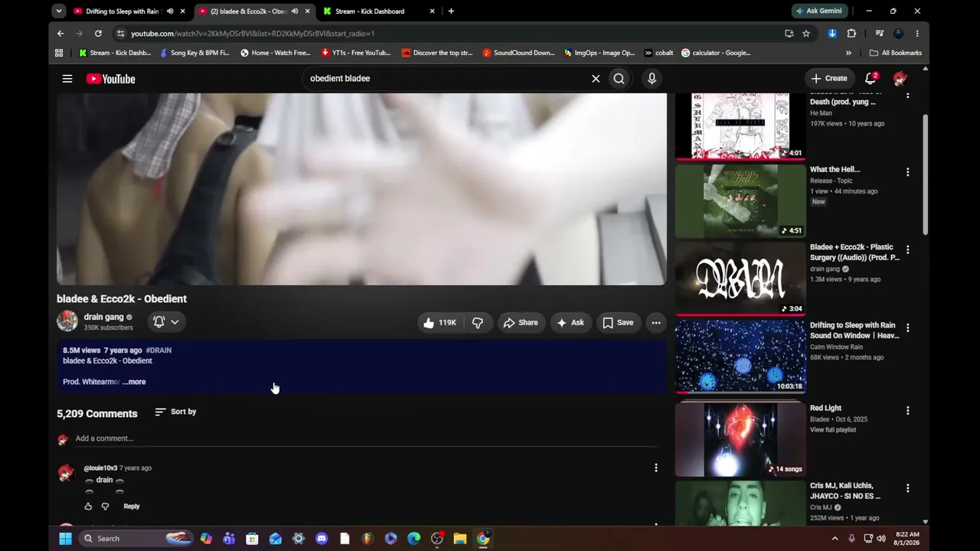This screenshot has height=551, width=980.
Task: Open Plastic Surgery video thumbnail
Action: (x=740, y=279)
